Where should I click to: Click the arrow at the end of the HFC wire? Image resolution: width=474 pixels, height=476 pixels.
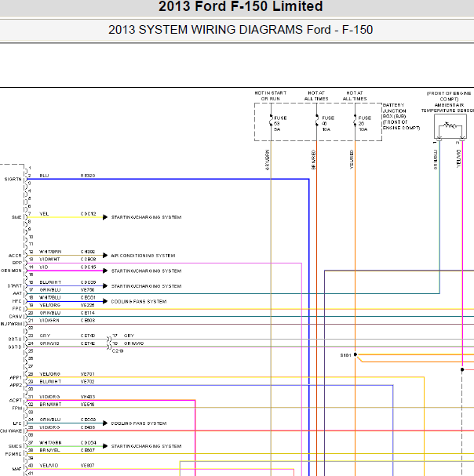[105, 301]
